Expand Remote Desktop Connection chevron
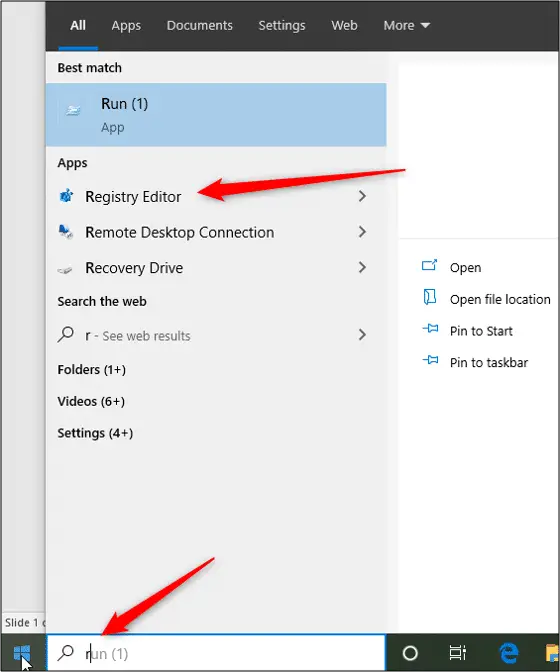 (x=362, y=232)
